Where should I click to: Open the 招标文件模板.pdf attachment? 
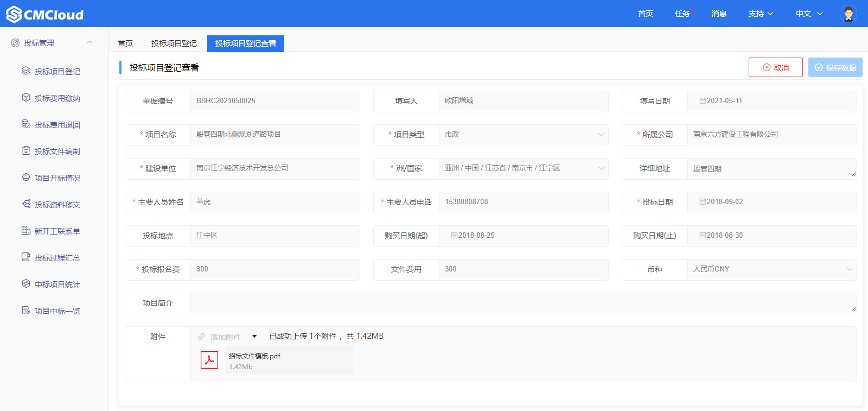click(x=254, y=356)
